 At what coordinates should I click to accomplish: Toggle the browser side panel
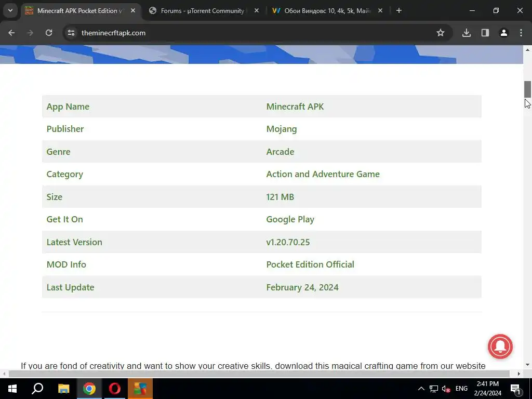pos(485,33)
